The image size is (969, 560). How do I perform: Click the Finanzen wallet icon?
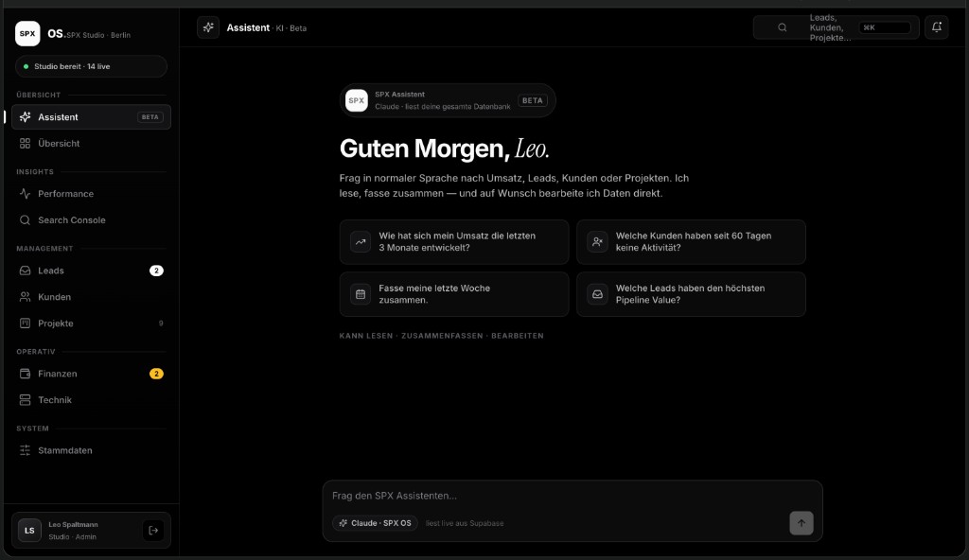point(25,374)
